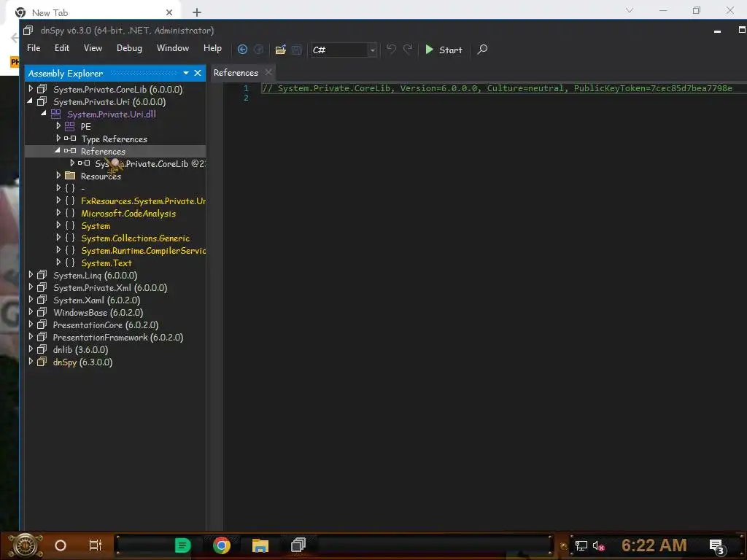This screenshot has width=747, height=560.
Task: Open the green notes app on taskbar
Action: (182, 545)
